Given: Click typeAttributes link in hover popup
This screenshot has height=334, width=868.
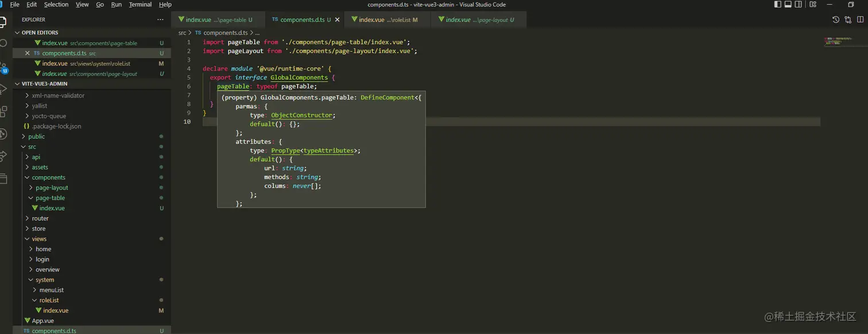Looking at the screenshot, I should (x=328, y=151).
